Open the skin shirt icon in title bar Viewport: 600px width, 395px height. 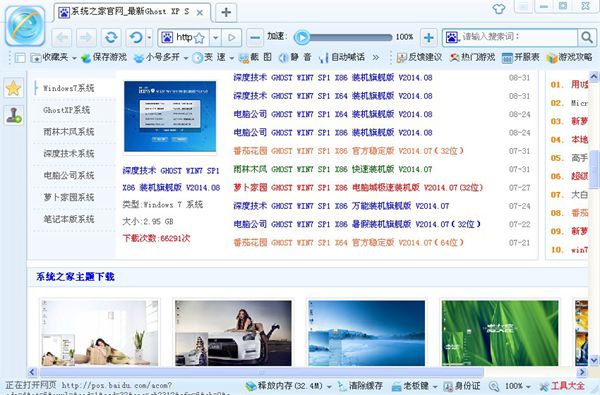[499, 8]
